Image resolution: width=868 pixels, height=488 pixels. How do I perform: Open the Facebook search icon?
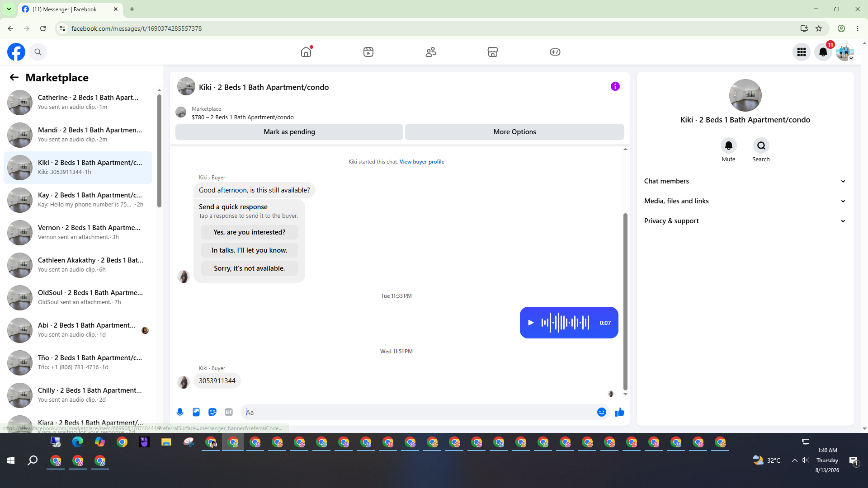click(x=38, y=52)
